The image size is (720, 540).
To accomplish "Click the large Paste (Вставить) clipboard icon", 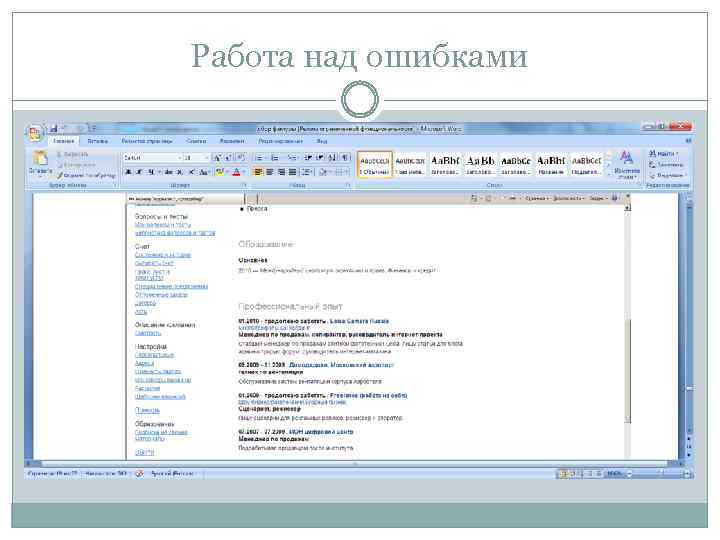I will point(40,158).
